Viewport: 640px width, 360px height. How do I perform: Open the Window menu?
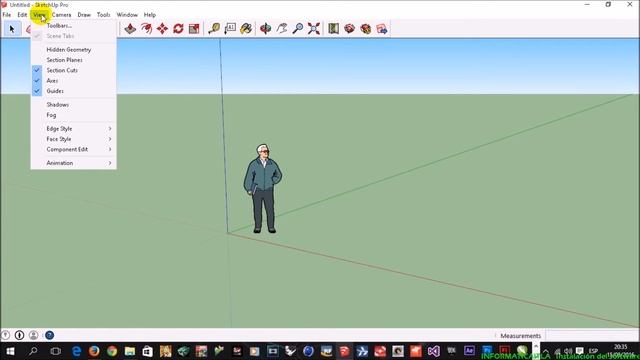127,15
